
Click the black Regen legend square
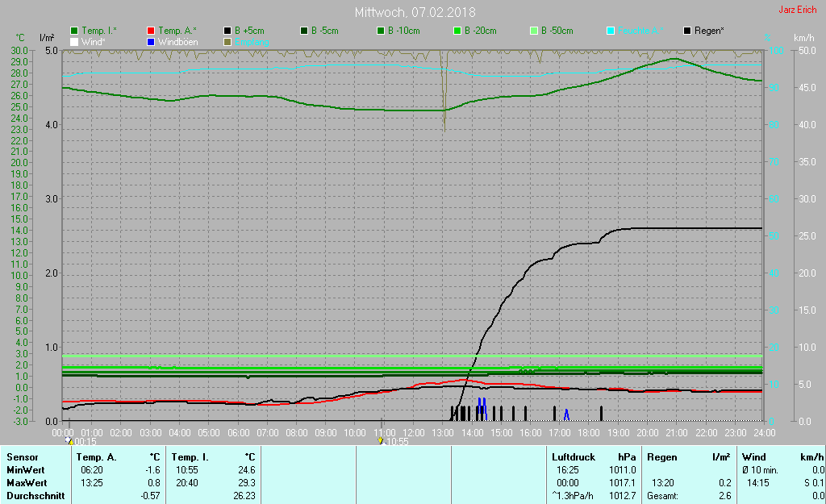(687, 31)
